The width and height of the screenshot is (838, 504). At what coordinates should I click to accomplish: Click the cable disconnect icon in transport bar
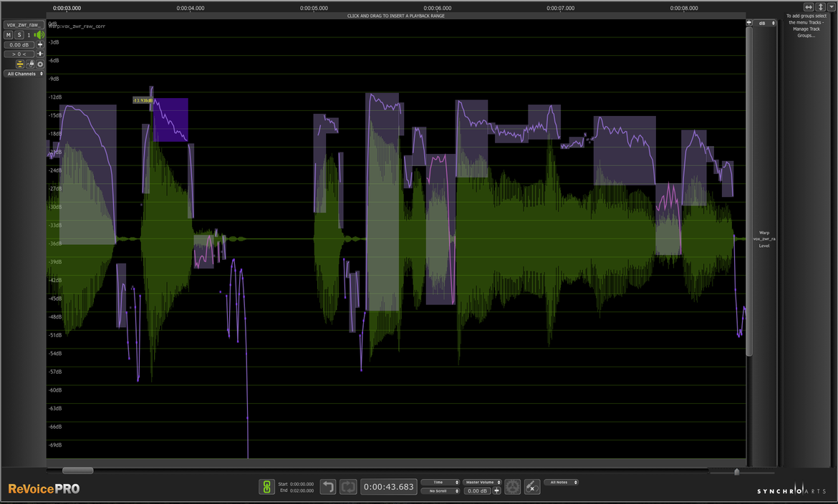pos(531,487)
